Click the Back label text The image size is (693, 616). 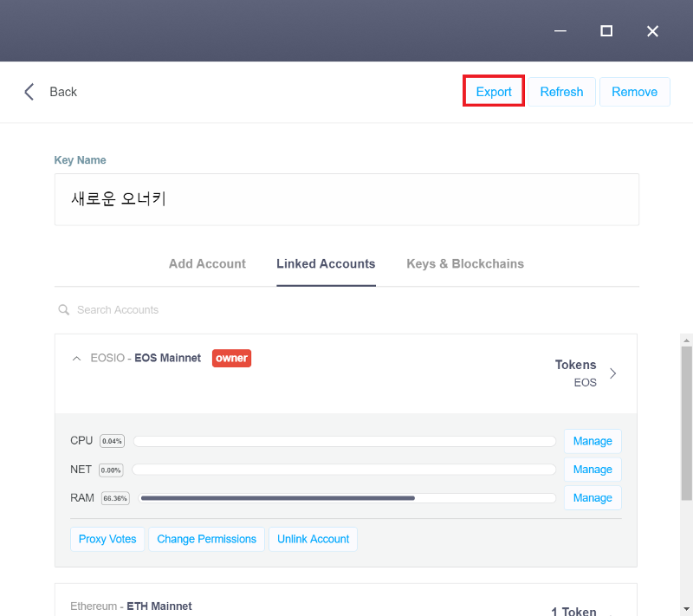63,92
